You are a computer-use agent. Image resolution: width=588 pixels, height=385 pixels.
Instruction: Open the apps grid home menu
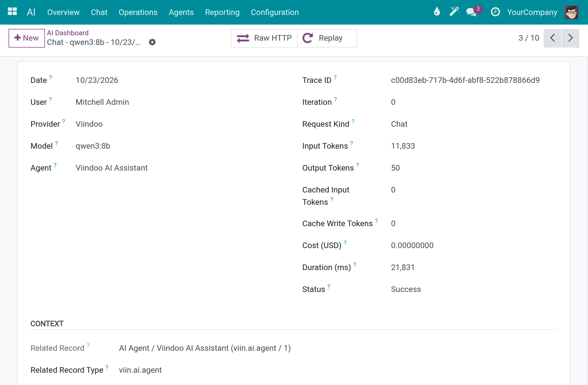[x=12, y=12]
